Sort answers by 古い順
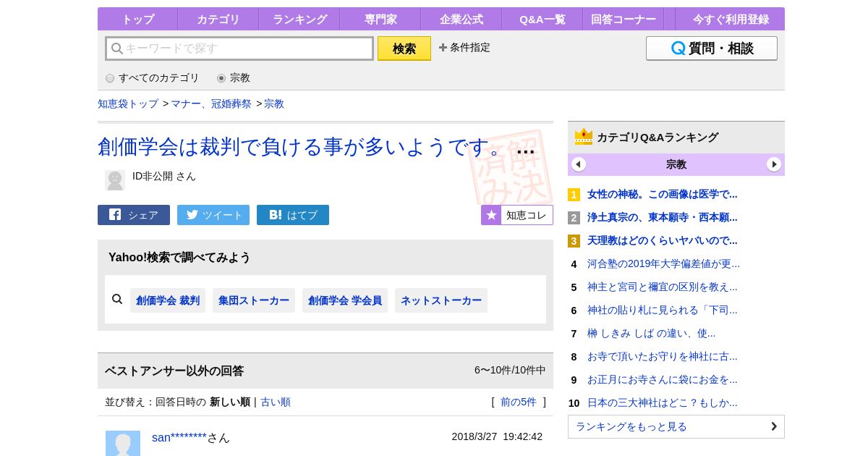 (276, 402)
